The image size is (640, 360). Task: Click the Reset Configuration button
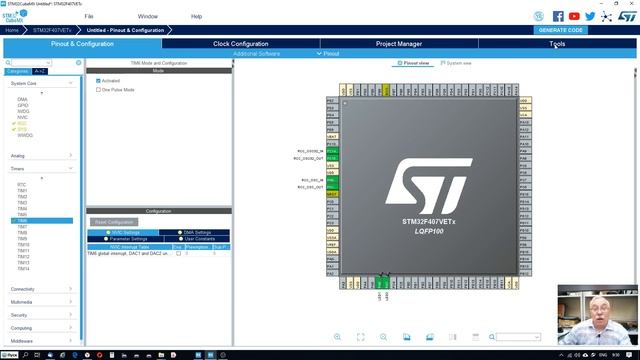114,222
